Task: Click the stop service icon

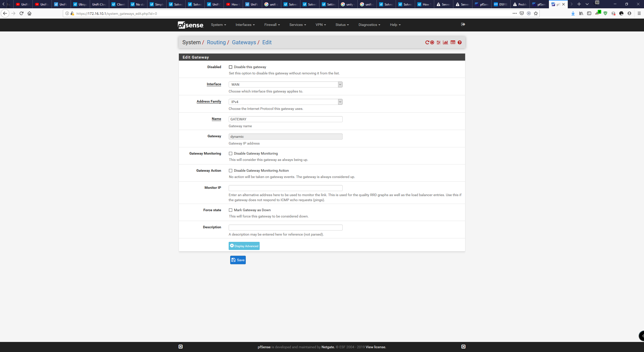Action: tap(432, 42)
